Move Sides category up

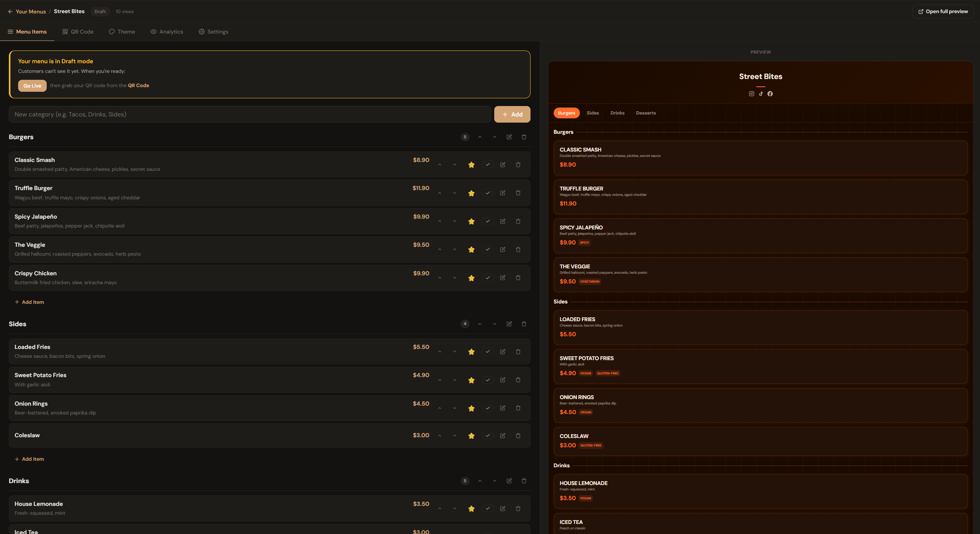[x=480, y=324]
